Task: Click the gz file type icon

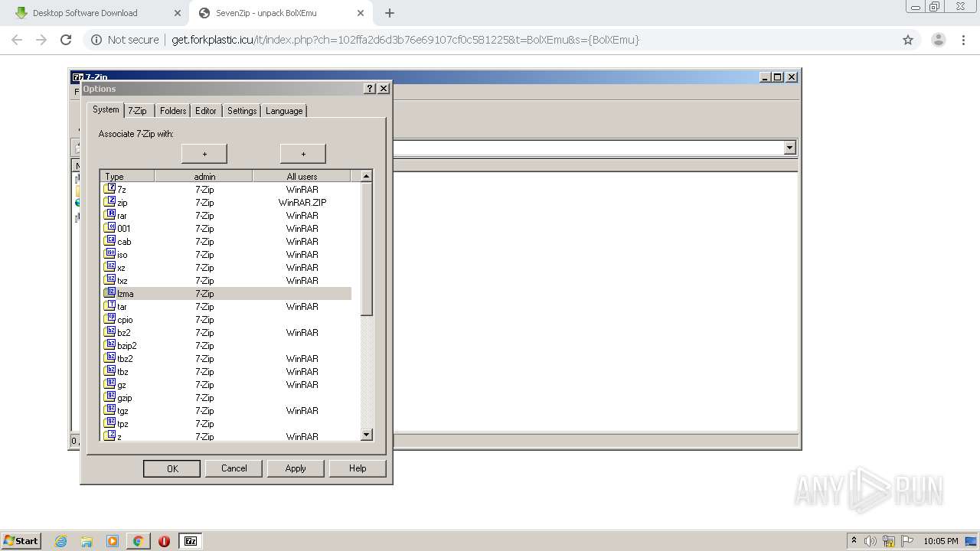Action: tap(109, 384)
